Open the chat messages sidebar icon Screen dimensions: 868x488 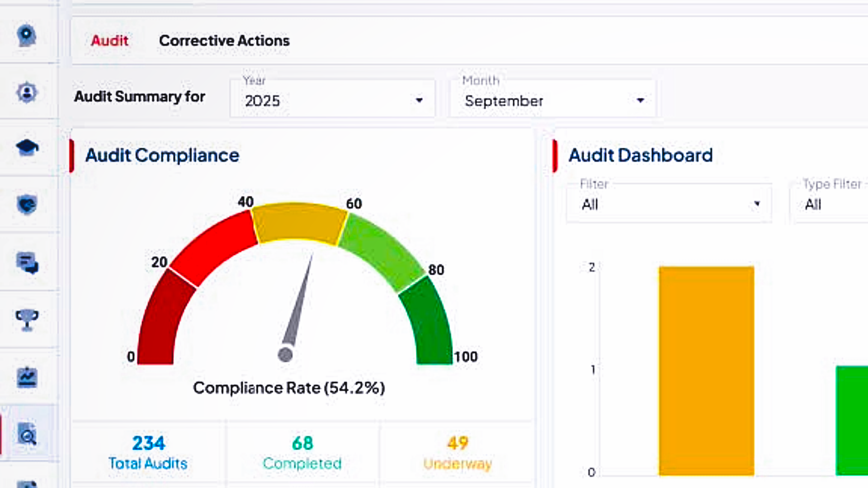click(x=27, y=263)
